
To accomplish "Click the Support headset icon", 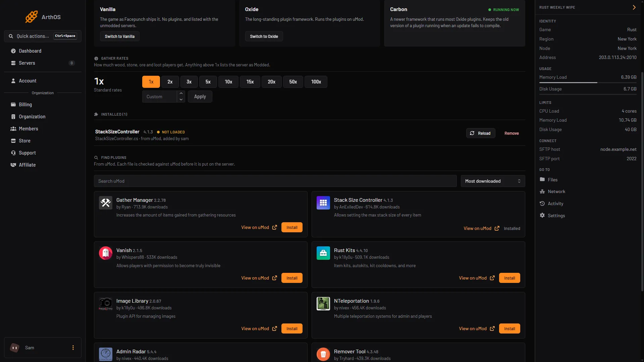I will [13, 153].
